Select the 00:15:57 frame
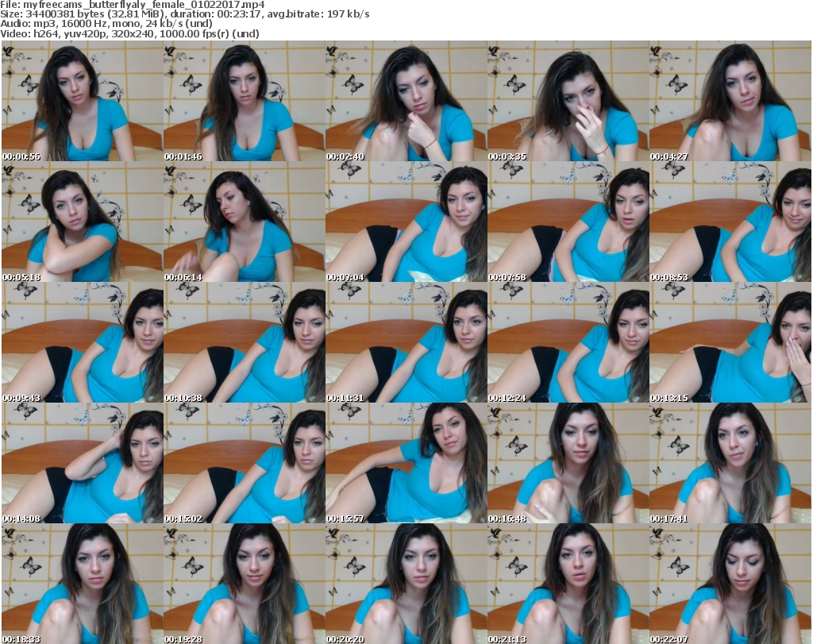The image size is (813, 644). (x=406, y=464)
